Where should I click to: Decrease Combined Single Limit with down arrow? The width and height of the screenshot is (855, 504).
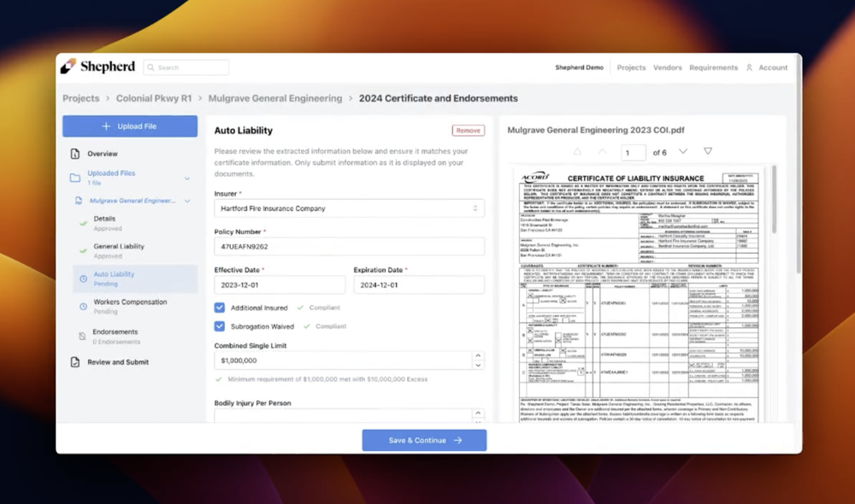(x=478, y=366)
